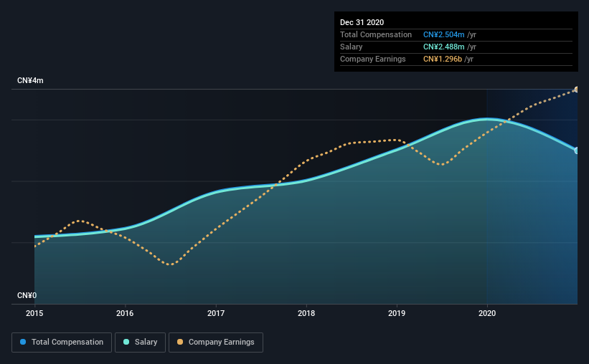
Task: Click the teal Salary legend dot
Action: 126,342
